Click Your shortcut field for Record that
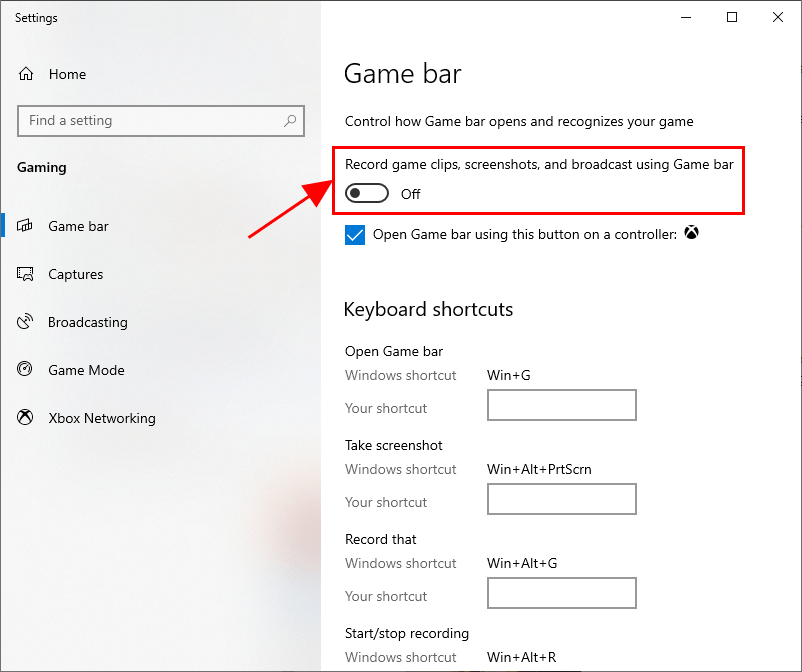Screen dimensions: 802x672 point(562,593)
